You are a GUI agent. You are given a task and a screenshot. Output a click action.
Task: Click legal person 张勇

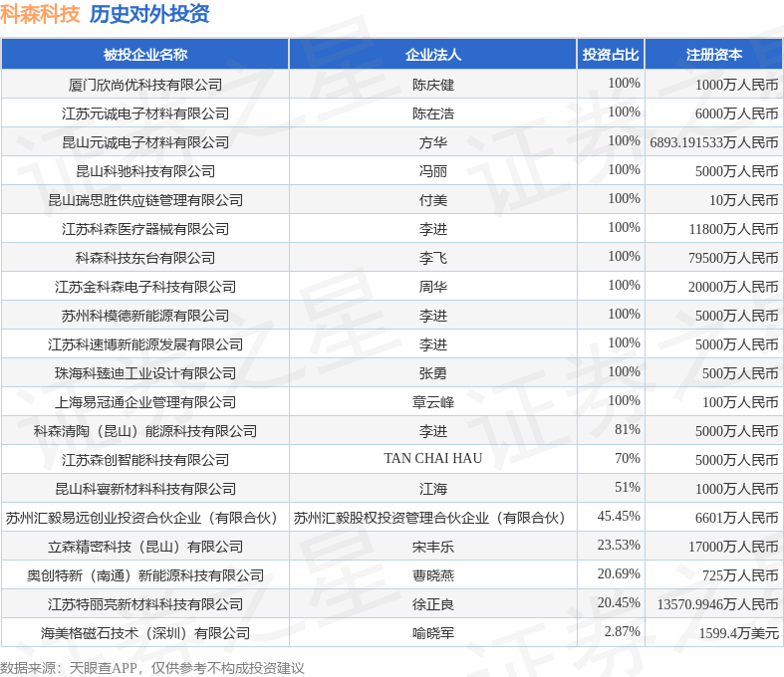433,373
